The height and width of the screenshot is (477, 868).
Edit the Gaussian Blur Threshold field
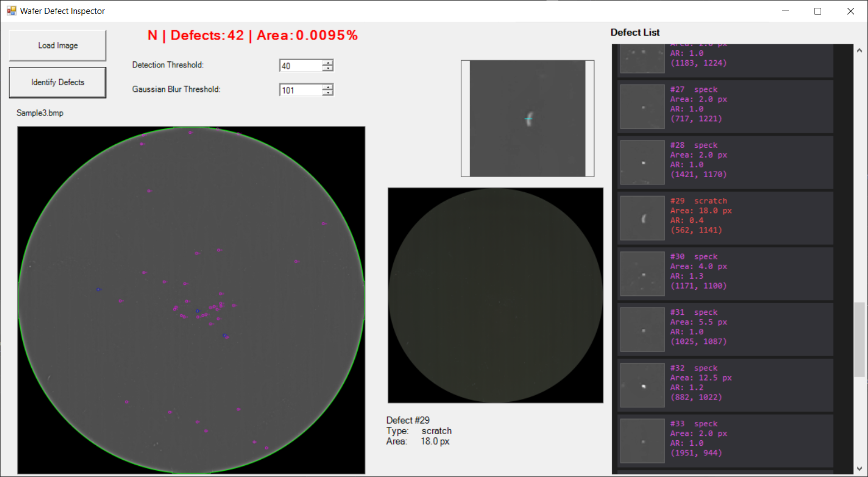point(301,90)
